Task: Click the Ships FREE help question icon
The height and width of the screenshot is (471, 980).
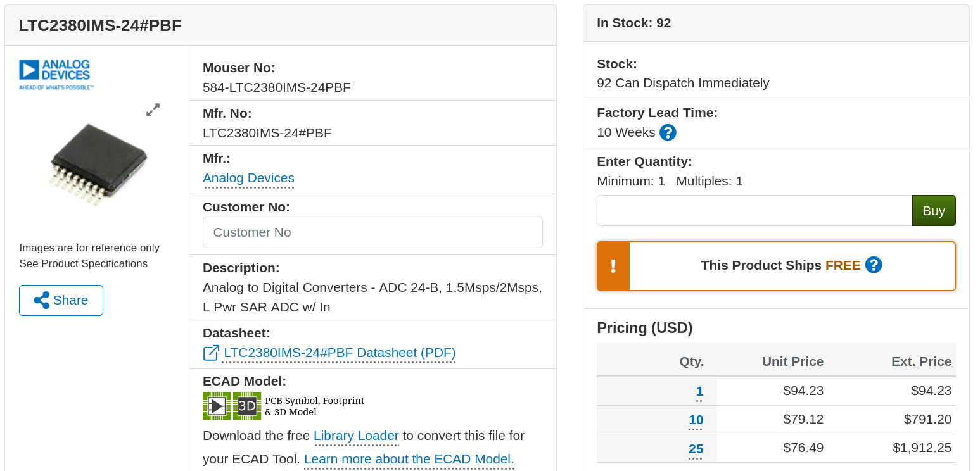Action: pos(874,265)
